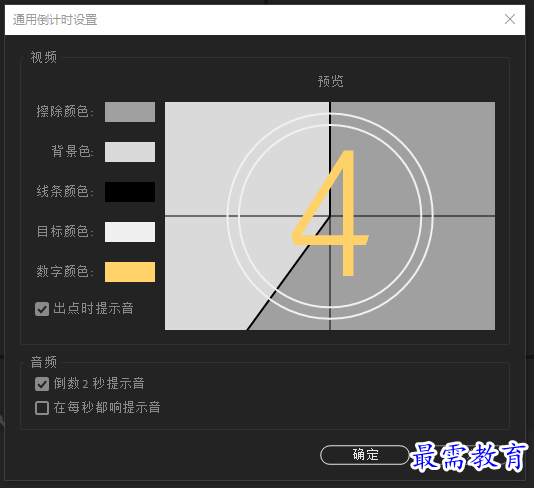The width and height of the screenshot is (534, 488).
Task: Click the 目标颜色 label text
Action: [x=65, y=232]
